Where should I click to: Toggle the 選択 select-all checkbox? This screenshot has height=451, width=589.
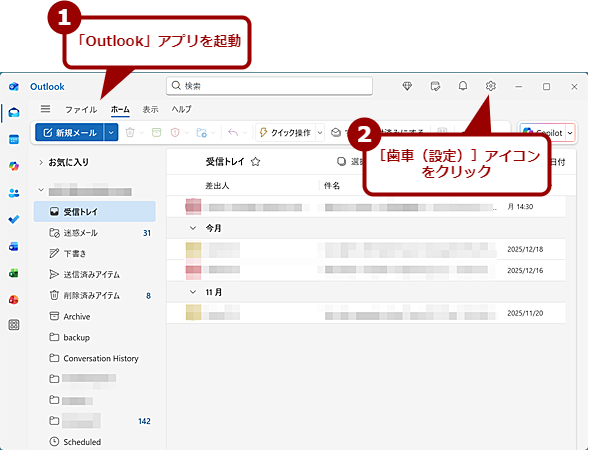tap(341, 161)
